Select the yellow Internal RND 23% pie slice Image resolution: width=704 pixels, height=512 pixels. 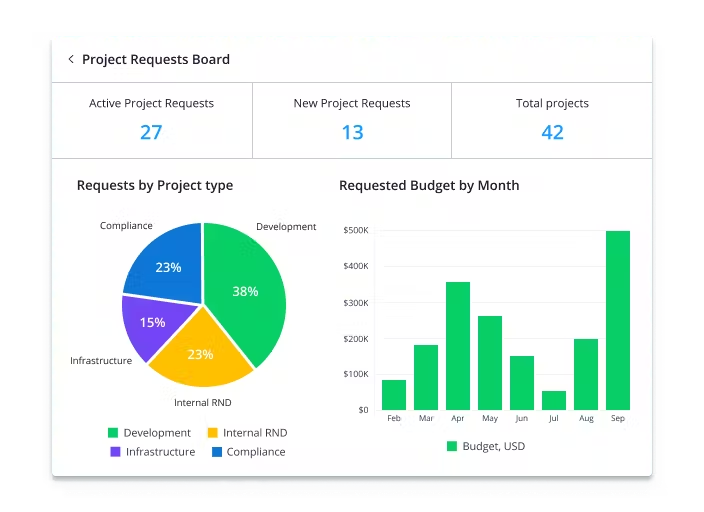tap(200, 353)
